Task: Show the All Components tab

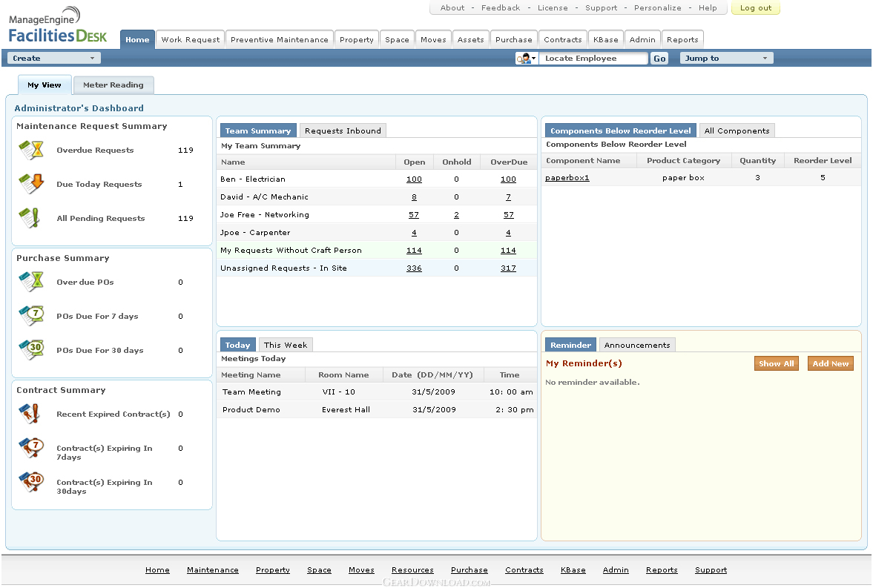Action: click(x=737, y=131)
